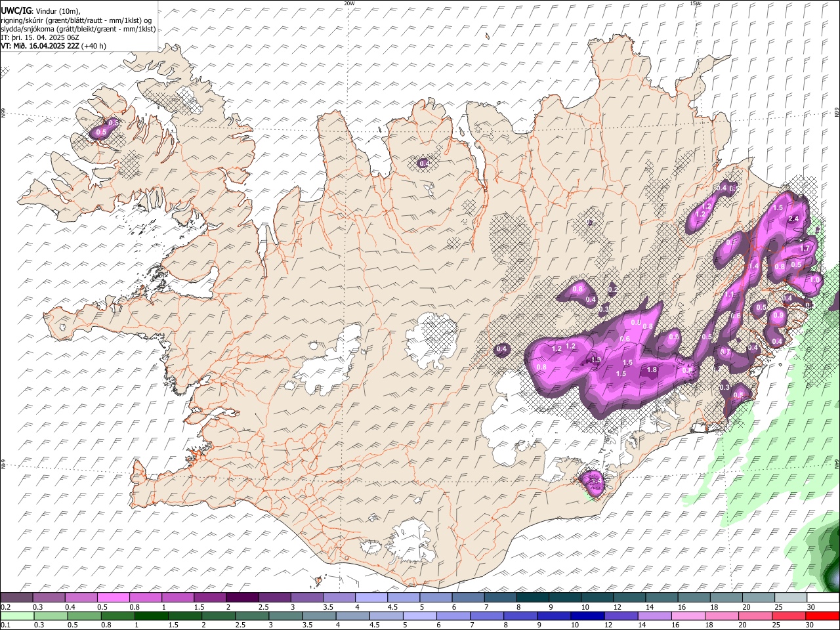Select the lavender 4 mm snow swatch
840x630 pixels.
[x=371, y=598]
